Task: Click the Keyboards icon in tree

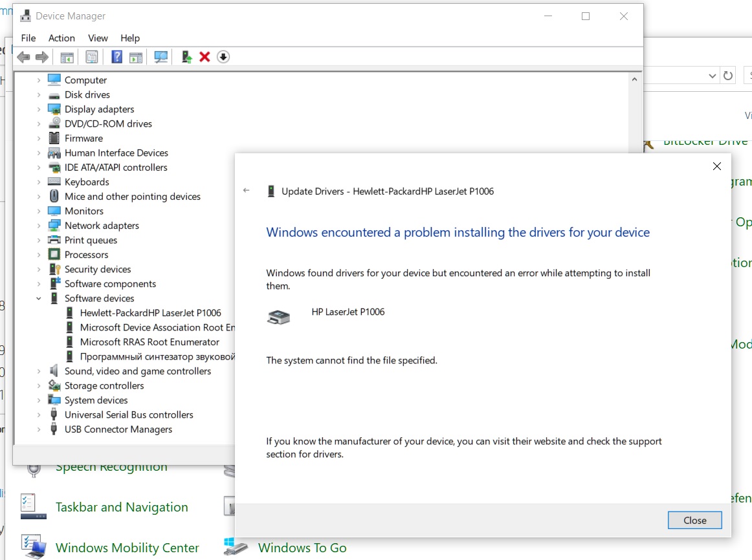Action: (54, 182)
